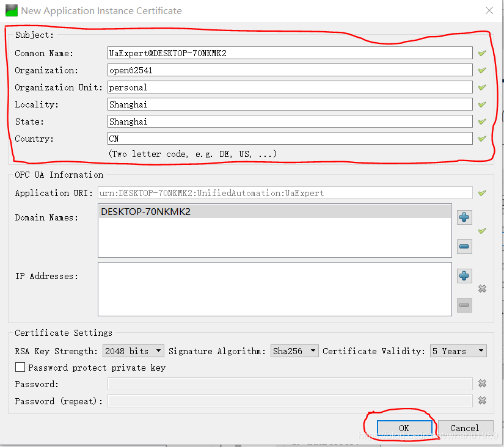Click the Cancel button
The image size is (504, 447).
[465, 428]
